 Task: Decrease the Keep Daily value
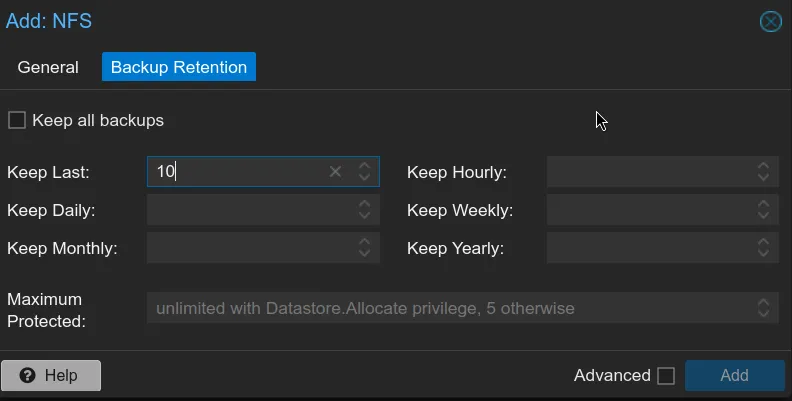point(365,216)
